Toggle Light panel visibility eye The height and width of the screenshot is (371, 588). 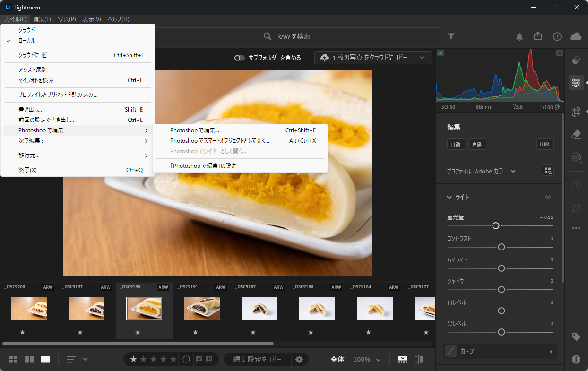click(548, 197)
